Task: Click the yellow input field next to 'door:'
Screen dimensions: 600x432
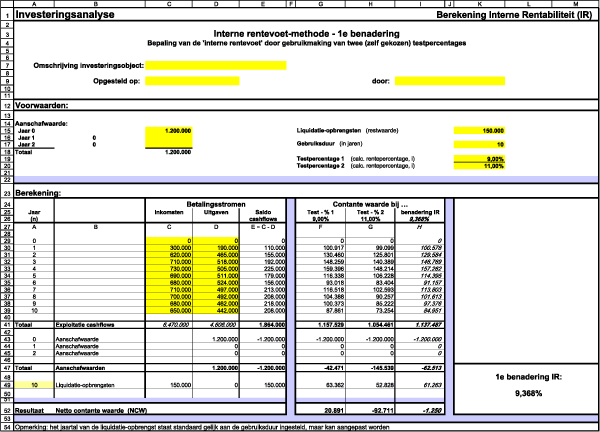Action: 450,81
